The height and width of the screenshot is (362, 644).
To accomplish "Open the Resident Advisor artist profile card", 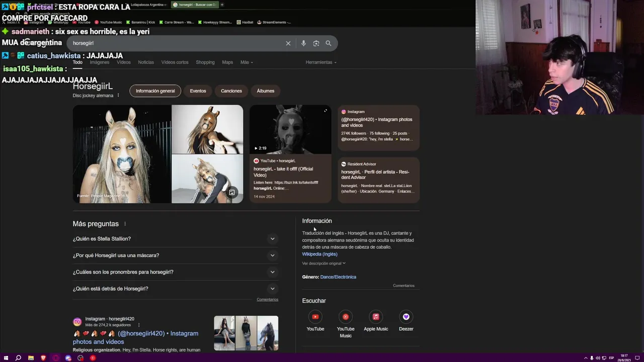I will point(378,180).
